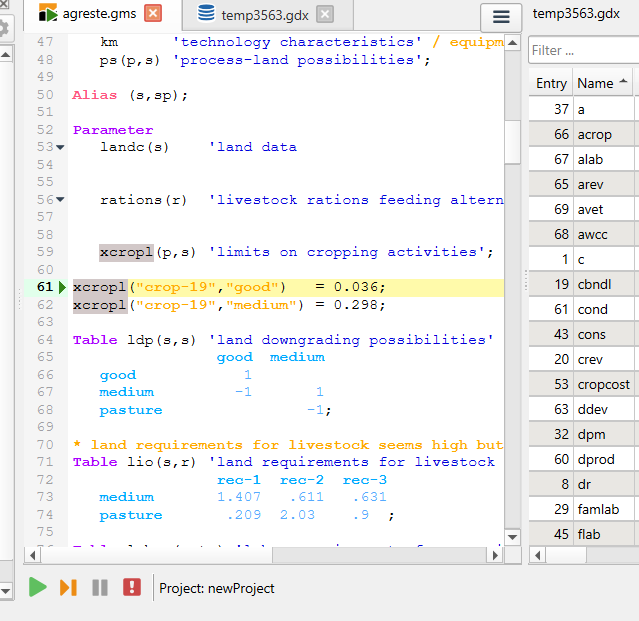The width and height of the screenshot is (639, 621).
Task: Click the red Stop icon
Action: pyautogui.click(x=131, y=587)
